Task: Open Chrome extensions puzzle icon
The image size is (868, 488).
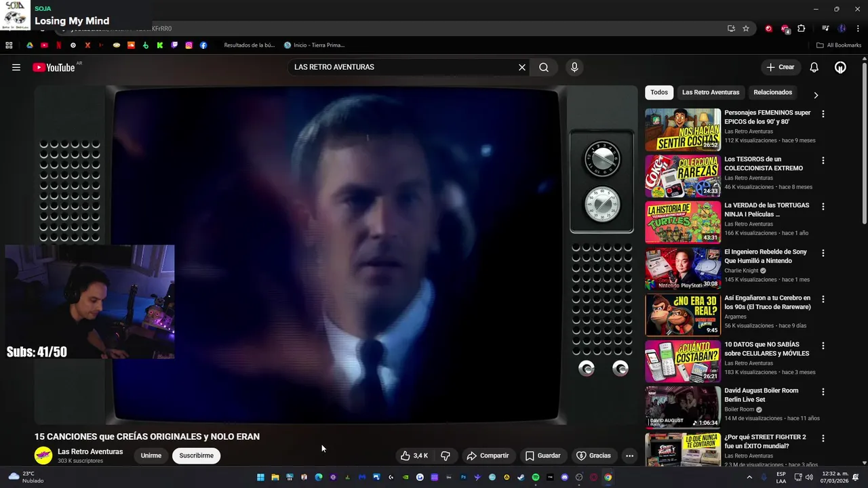Action: click(802, 28)
